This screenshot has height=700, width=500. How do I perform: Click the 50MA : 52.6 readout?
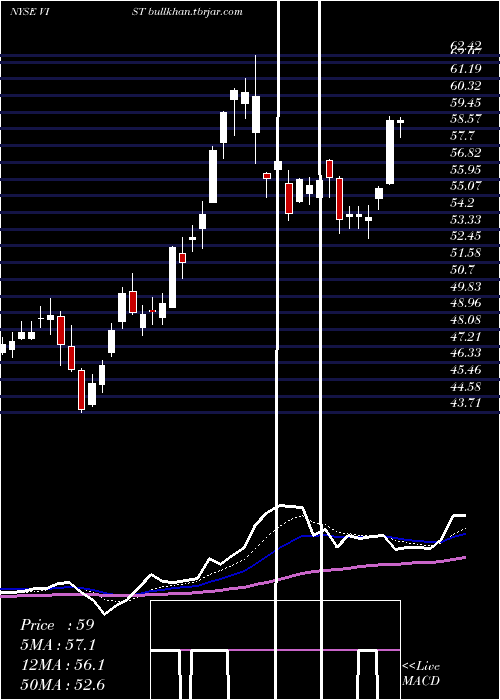tap(62, 685)
